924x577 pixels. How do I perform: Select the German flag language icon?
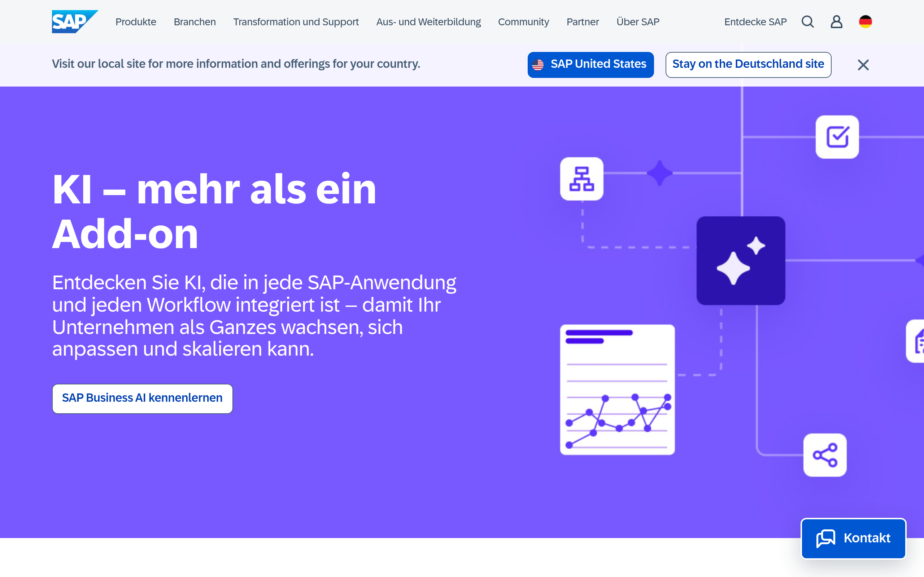tap(865, 22)
